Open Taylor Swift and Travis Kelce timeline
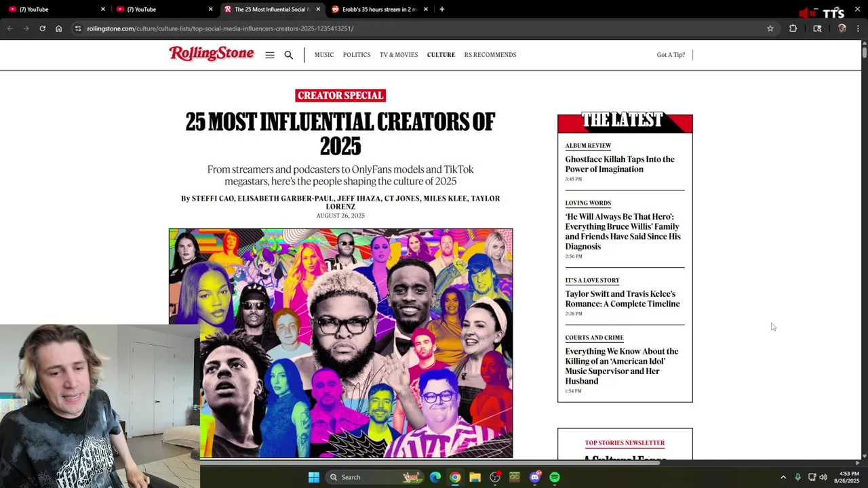The width and height of the screenshot is (868, 488). (623, 299)
